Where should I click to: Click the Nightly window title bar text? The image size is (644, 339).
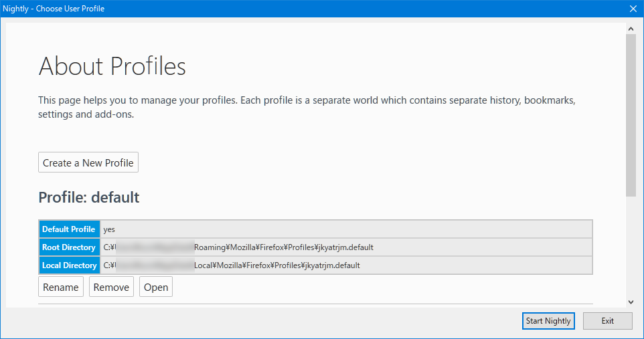(54, 9)
